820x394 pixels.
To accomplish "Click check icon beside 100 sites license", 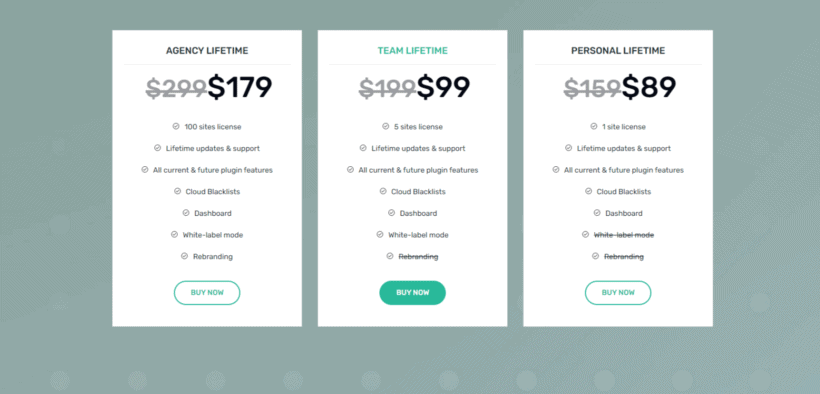I will pos(176,127).
